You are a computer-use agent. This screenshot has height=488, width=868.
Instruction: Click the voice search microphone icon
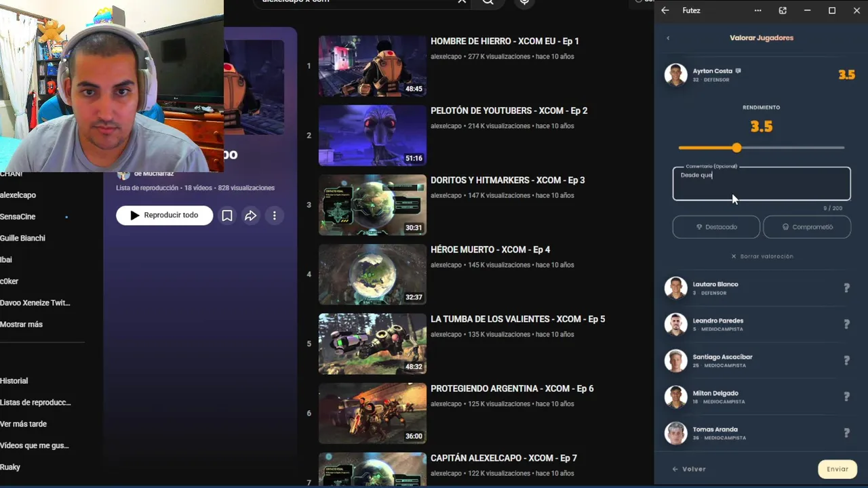524,3
